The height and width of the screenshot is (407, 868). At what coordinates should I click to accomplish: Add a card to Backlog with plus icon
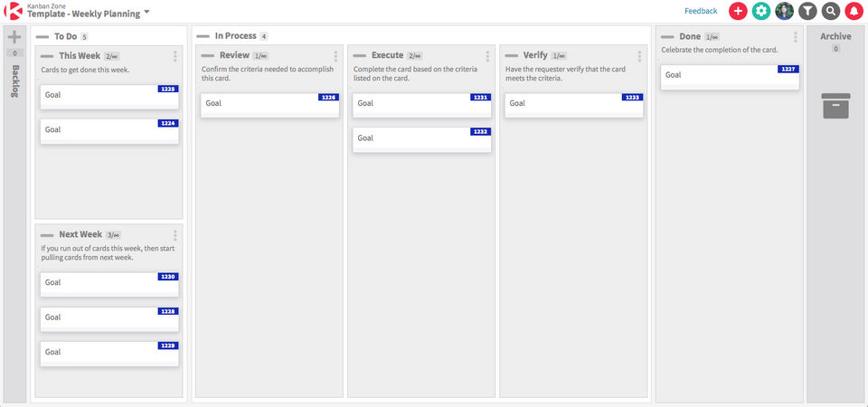click(x=14, y=37)
